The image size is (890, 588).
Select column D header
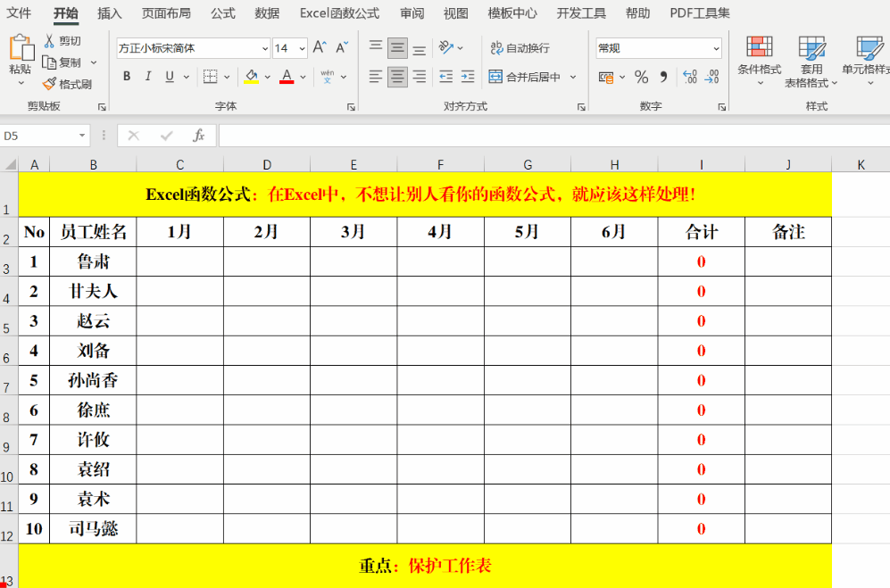pos(267,164)
